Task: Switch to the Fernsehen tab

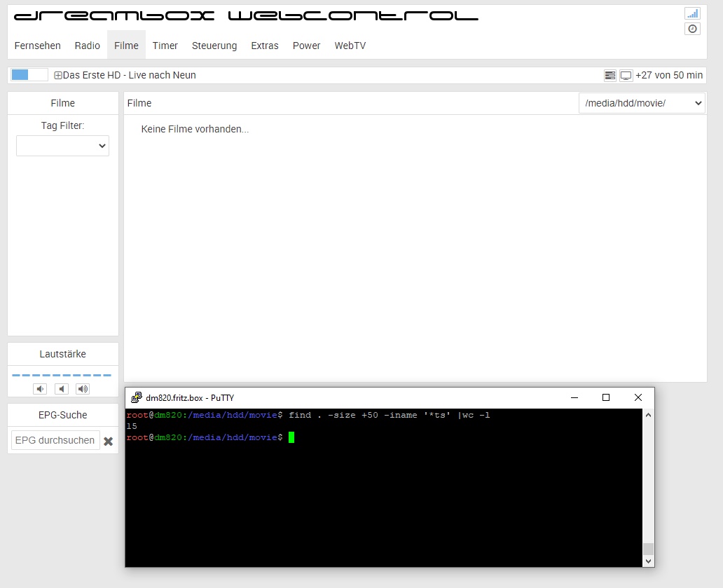Action: pos(38,46)
